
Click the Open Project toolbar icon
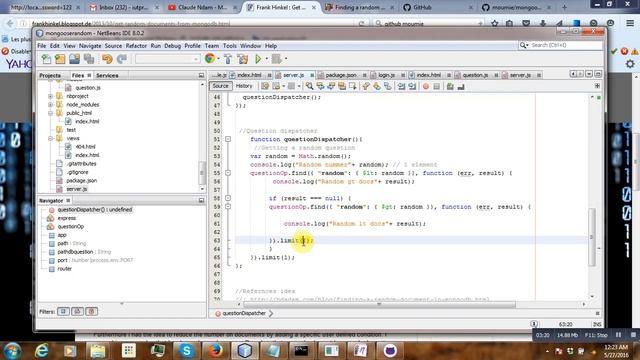[74, 59]
